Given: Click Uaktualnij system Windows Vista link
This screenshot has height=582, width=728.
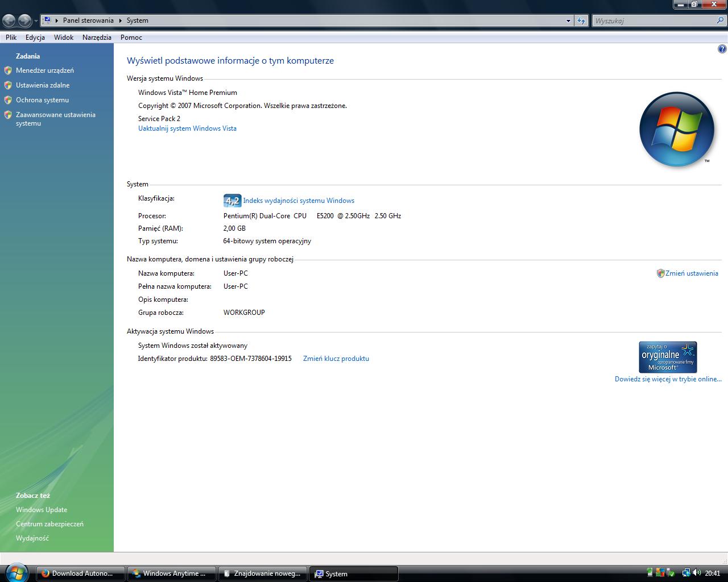Looking at the screenshot, I should click(x=187, y=128).
